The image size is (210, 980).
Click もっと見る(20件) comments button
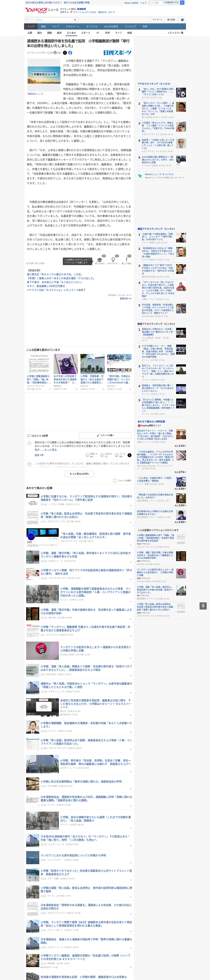coord(79,474)
